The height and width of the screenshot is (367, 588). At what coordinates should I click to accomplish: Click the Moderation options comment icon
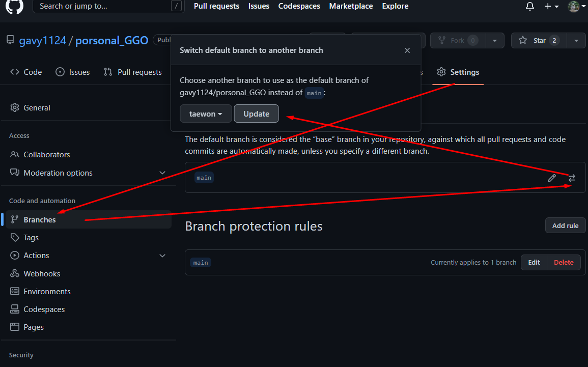[15, 173]
